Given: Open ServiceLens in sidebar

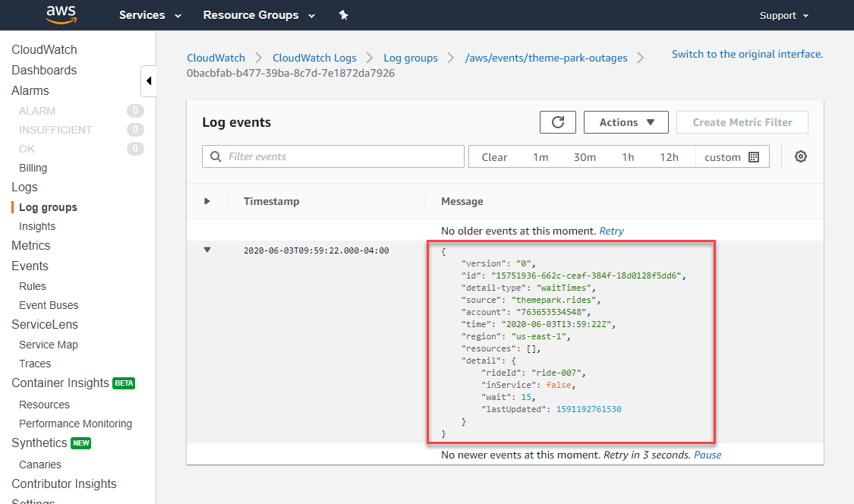Looking at the screenshot, I should (x=45, y=325).
